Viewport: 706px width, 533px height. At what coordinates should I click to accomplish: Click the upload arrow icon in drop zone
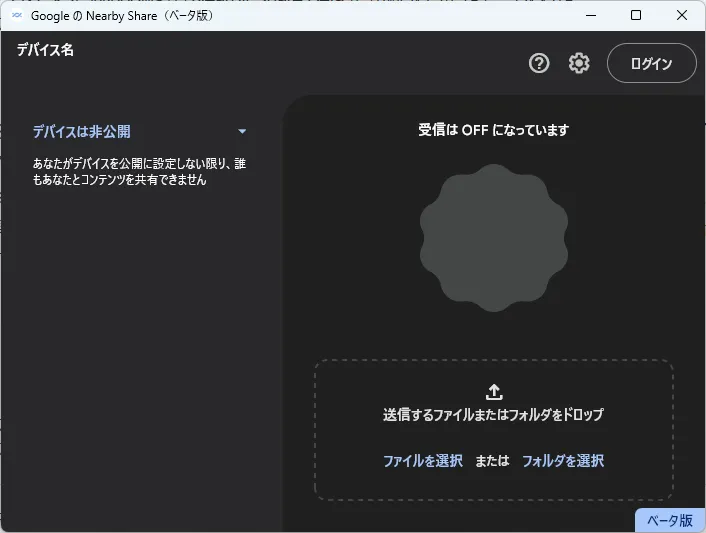pyautogui.click(x=494, y=392)
